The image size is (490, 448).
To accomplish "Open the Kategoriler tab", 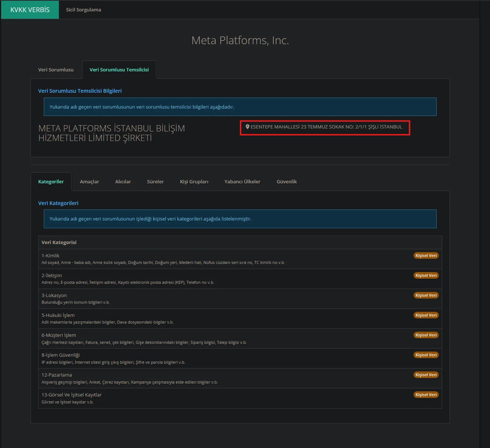I will (x=51, y=181).
